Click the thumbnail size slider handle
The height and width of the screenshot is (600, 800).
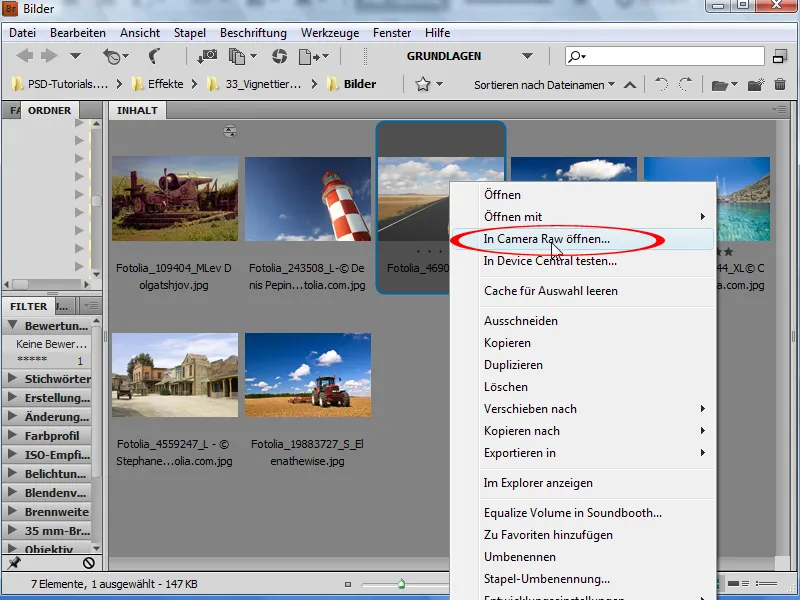tap(402, 584)
